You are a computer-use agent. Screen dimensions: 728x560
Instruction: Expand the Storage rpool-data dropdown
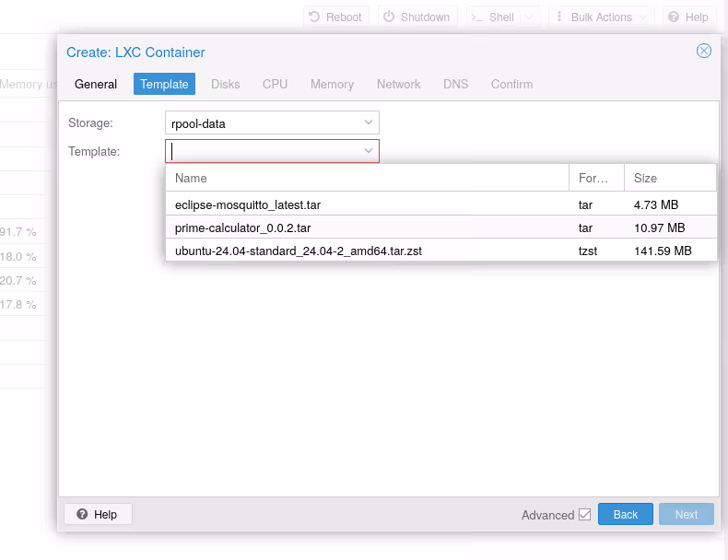point(368,122)
